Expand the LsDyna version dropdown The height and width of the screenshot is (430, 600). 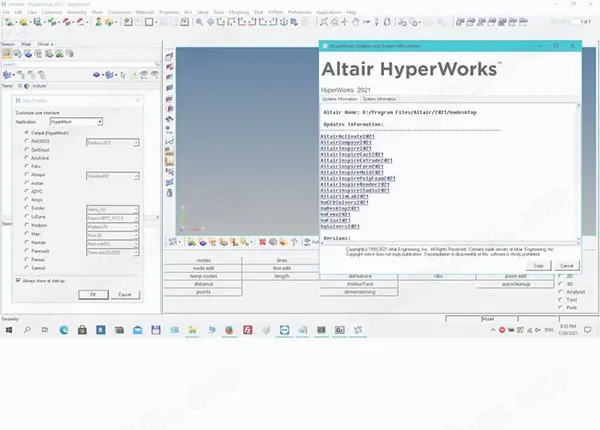pyautogui.click(x=111, y=216)
